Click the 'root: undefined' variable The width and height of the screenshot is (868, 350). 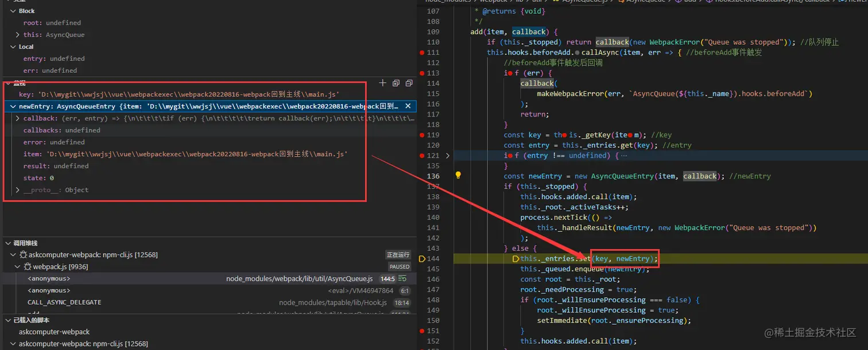click(x=52, y=23)
